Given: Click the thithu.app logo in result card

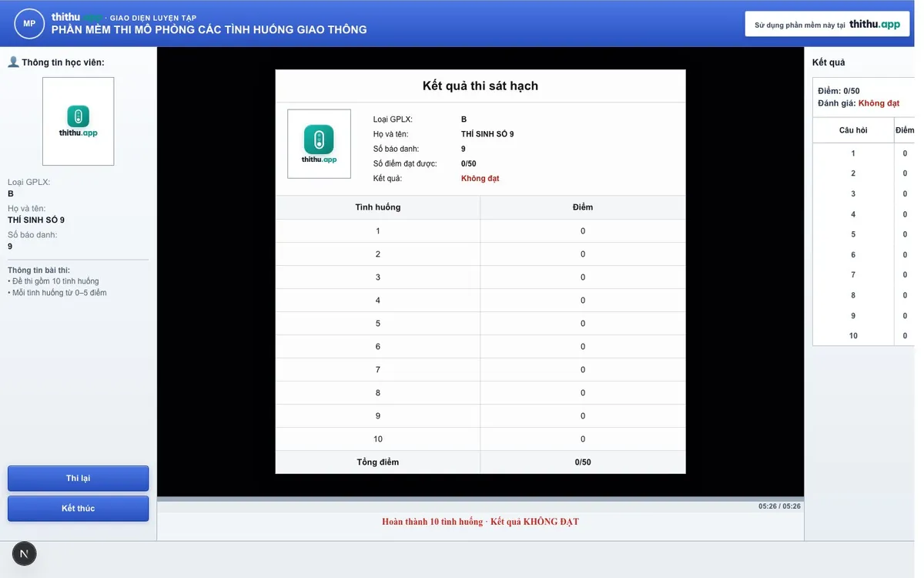Looking at the screenshot, I should (x=320, y=144).
